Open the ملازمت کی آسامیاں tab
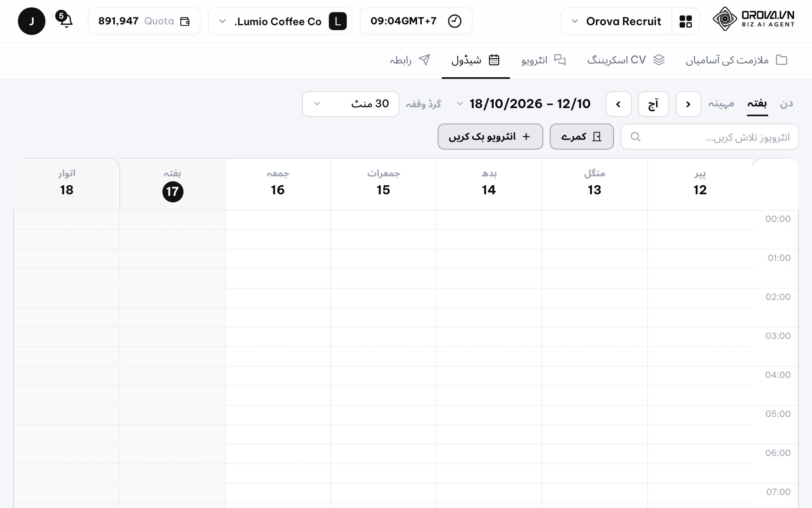Screen dimensions: 812x508 pos(736,60)
